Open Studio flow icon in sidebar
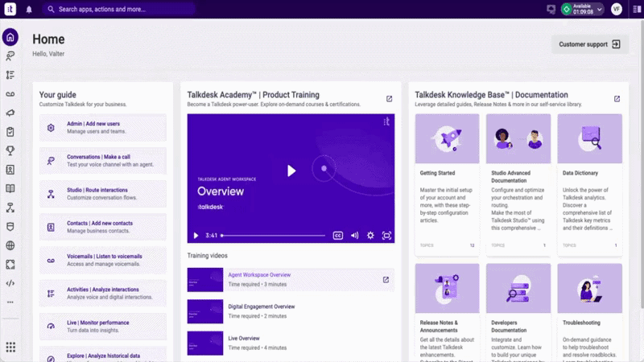This screenshot has height=362, width=644. (x=10, y=208)
